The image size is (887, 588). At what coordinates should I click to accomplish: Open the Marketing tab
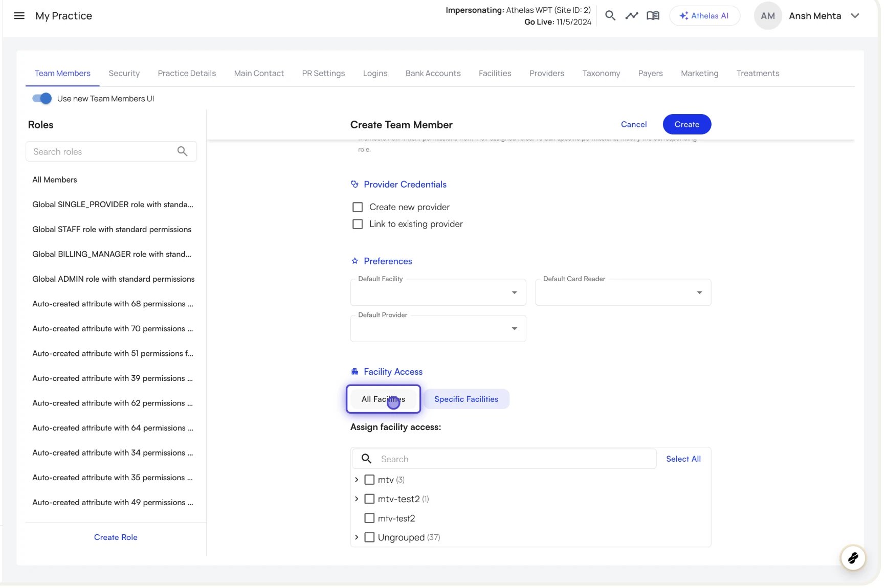pos(699,73)
